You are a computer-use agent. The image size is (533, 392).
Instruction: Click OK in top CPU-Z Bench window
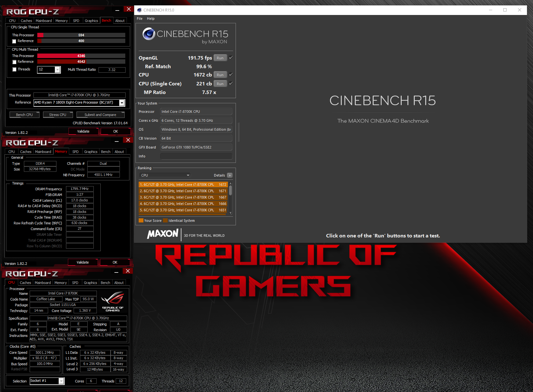coord(116,131)
